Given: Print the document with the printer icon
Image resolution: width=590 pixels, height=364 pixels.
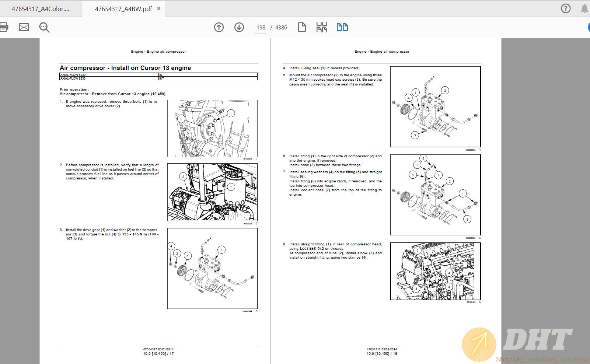Looking at the screenshot, I should click(3, 27).
